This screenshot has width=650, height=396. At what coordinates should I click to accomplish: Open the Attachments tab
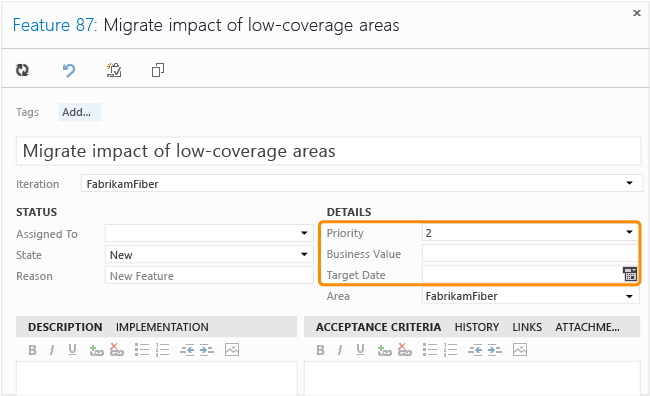587,327
